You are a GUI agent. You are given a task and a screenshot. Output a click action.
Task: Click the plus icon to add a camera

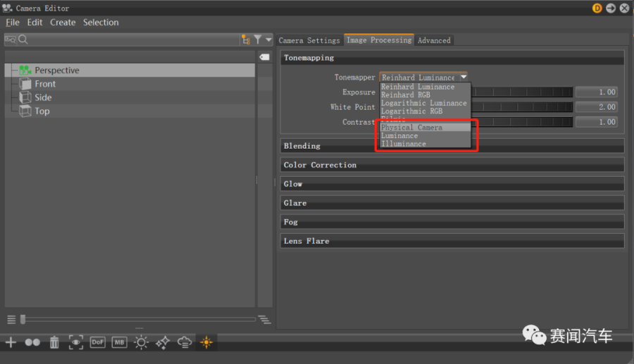(11, 342)
